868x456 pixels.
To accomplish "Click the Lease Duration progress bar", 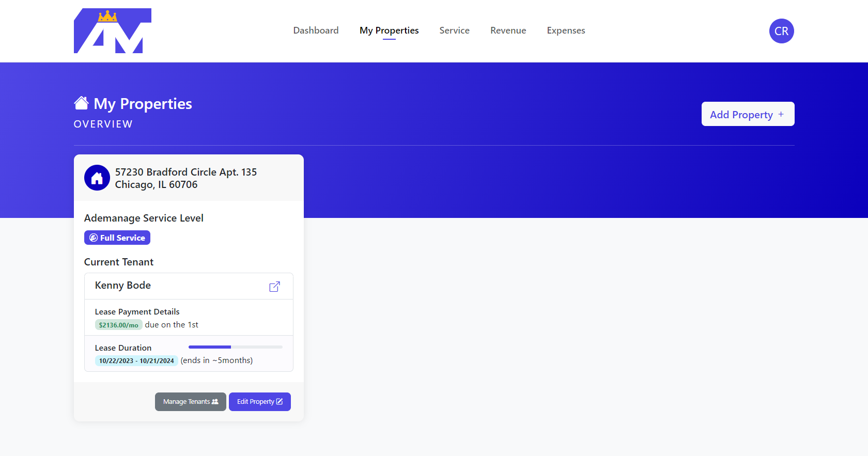I will pos(235,347).
